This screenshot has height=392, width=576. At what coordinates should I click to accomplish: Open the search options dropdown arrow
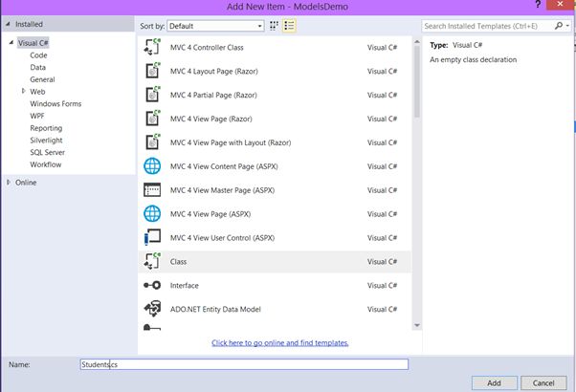(567, 26)
